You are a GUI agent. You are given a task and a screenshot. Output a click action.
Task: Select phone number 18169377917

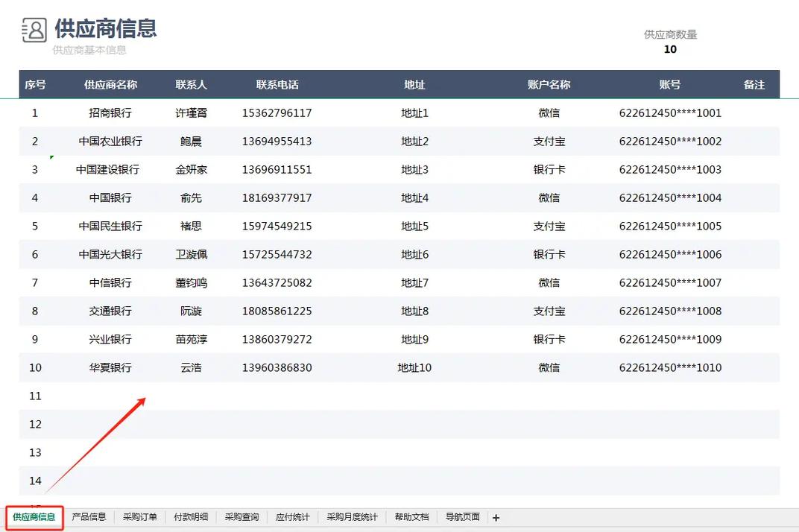pyautogui.click(x=277, y=197)
